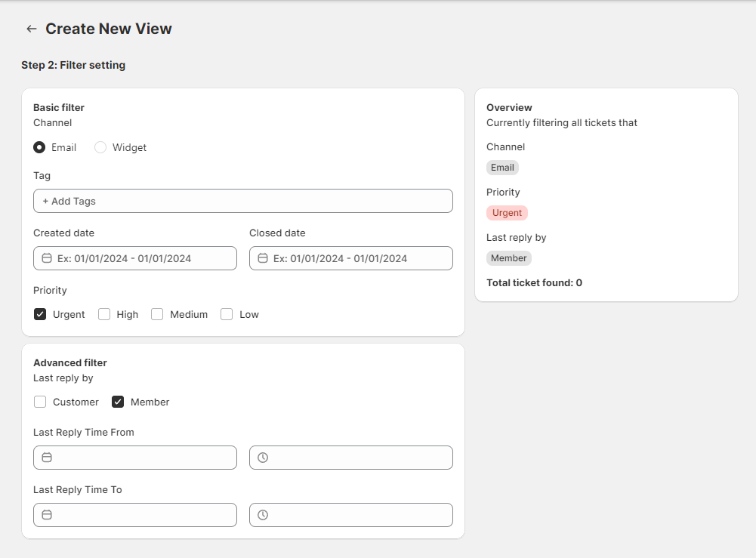Check the Medium priority checkbox
The height and width of the screenshot is (558, 756).
[x=157, y=314]
